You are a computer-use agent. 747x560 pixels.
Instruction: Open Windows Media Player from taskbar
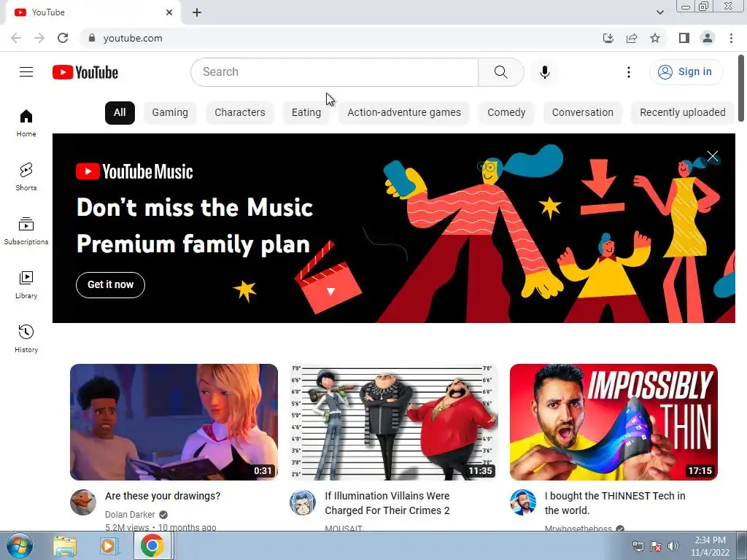tap(109, 546)
